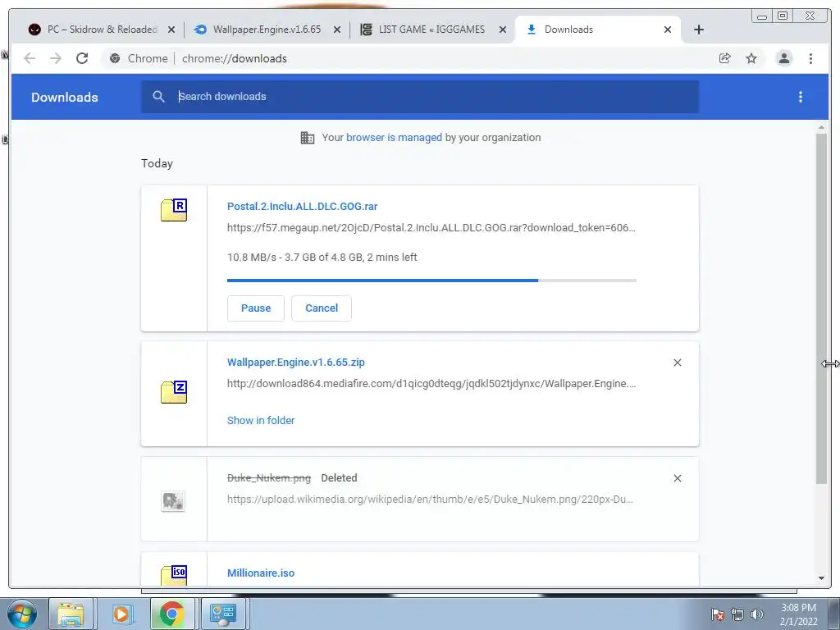This screenshot has height=630, width=840.
Task: Click the volume speaker icon in tray
Action: pos(756,614)
